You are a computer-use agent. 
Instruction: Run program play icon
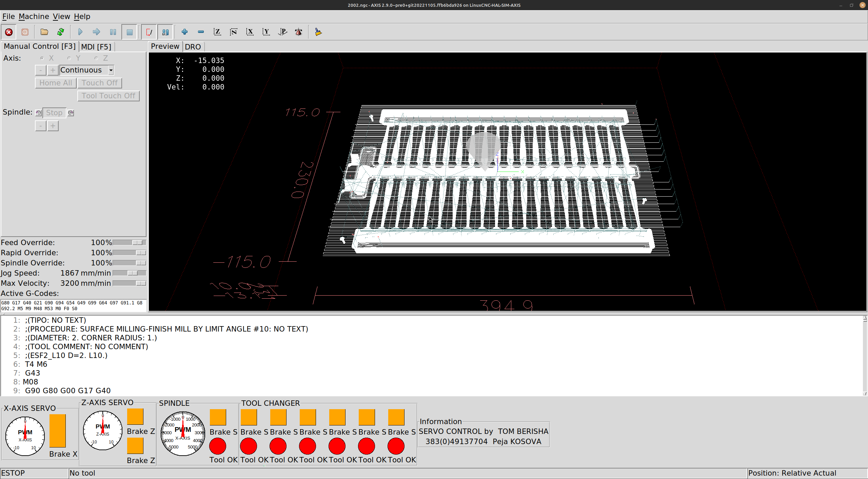(x=80, y=32)
